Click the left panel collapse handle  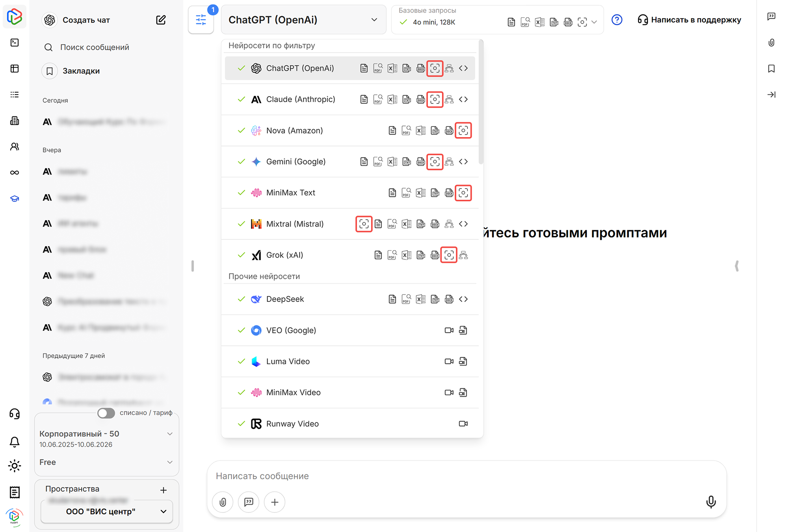click(x=193, y=266)
